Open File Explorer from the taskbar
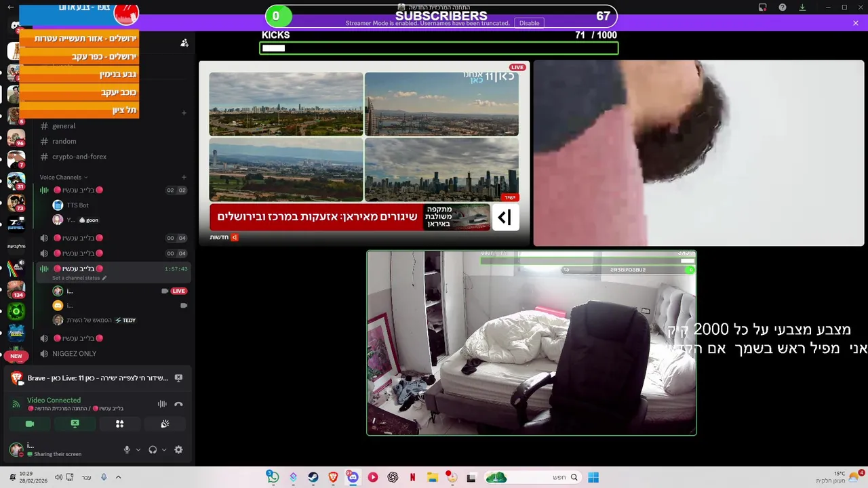 point(432,477)
